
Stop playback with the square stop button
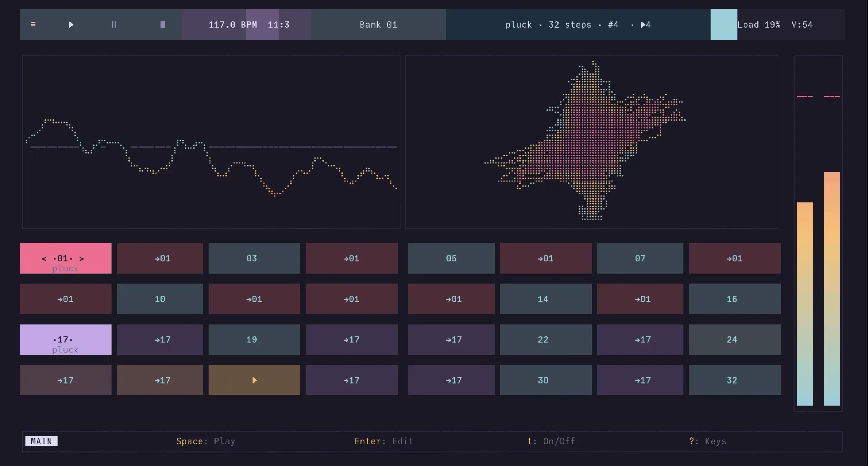click(x=163, y=25)
